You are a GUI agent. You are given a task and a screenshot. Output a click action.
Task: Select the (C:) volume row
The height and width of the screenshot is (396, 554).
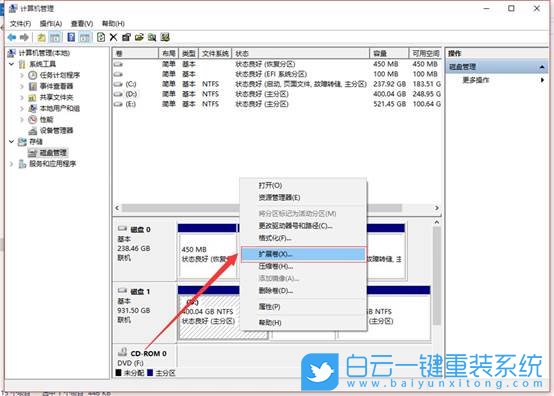[277, 84]
